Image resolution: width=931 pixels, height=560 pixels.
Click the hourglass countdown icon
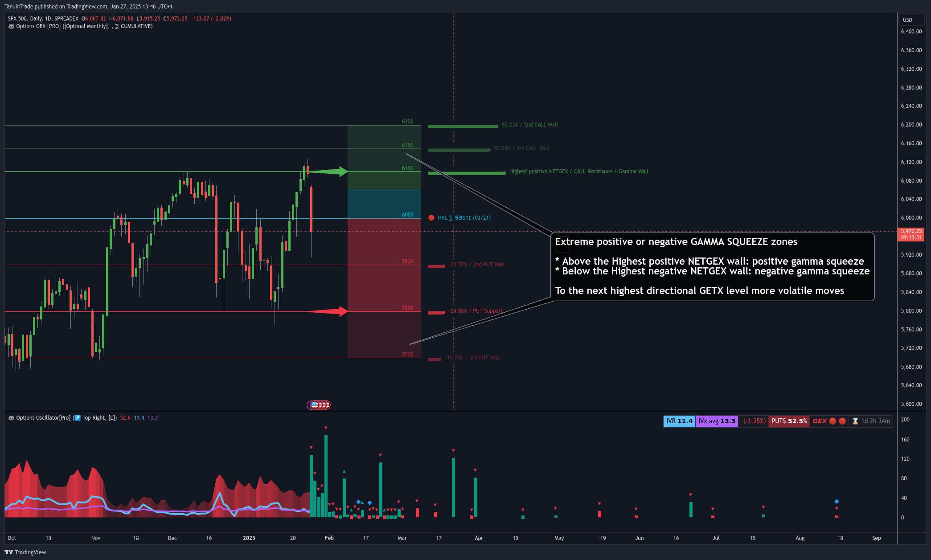(x=855, y=421)
